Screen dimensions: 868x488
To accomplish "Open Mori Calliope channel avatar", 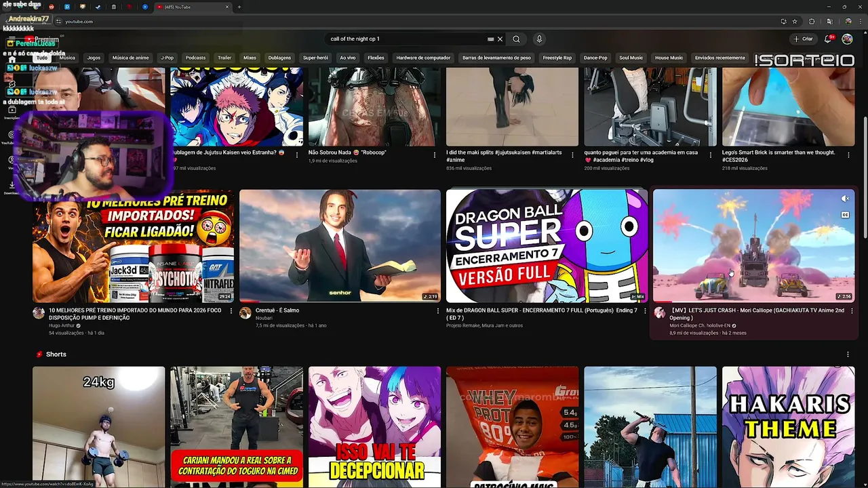I will (x=659, y=312).
